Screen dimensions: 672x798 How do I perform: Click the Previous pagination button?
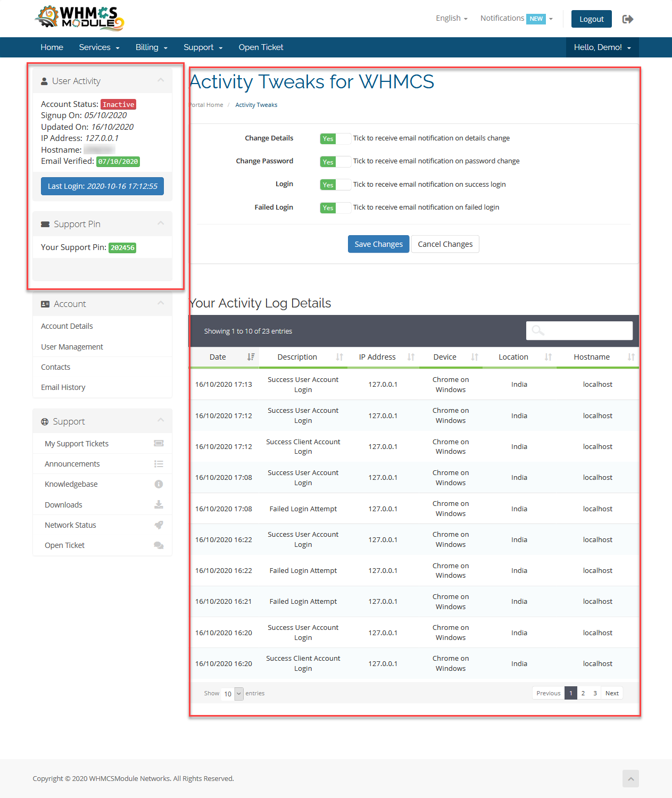click(548, 693)
